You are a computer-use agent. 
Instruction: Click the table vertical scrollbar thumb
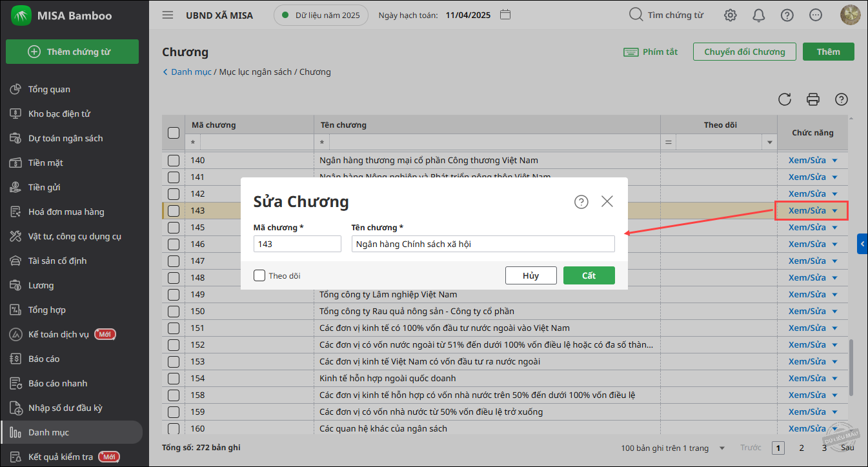[x=851, y=368]
